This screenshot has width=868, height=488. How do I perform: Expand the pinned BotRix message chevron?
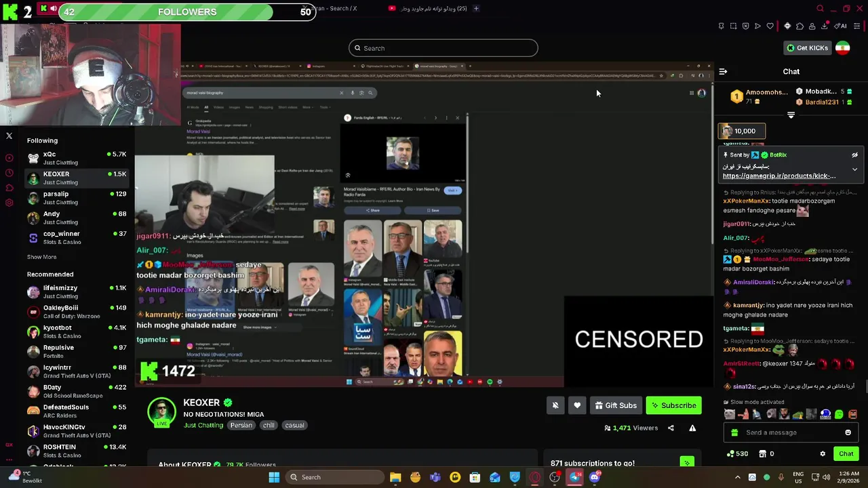[854, 169]
